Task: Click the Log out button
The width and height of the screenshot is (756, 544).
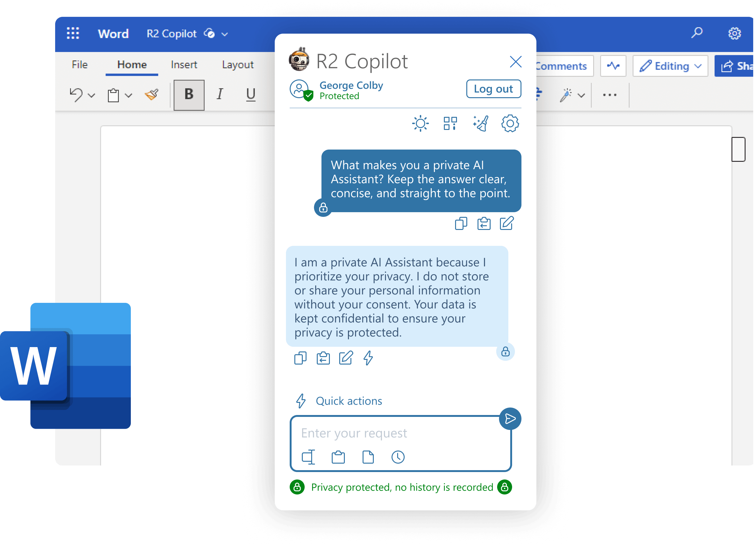Action: click(x=494, y=89)
